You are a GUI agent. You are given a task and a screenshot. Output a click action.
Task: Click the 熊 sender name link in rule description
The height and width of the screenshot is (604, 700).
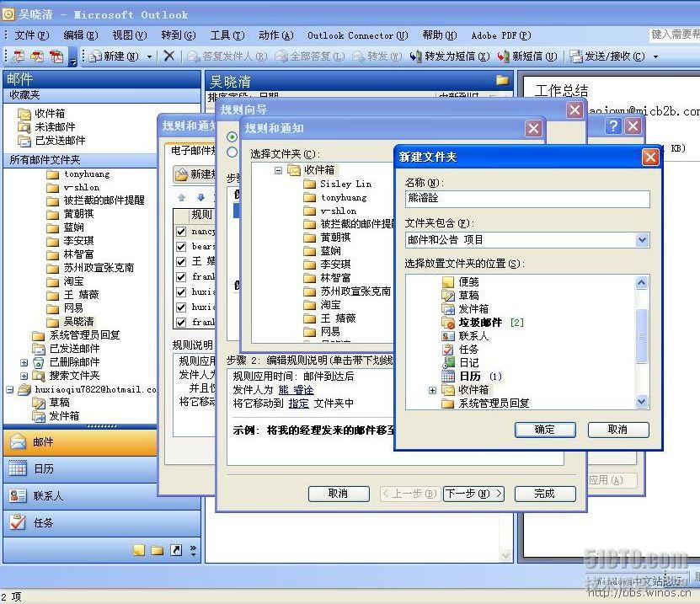point(296,390)
